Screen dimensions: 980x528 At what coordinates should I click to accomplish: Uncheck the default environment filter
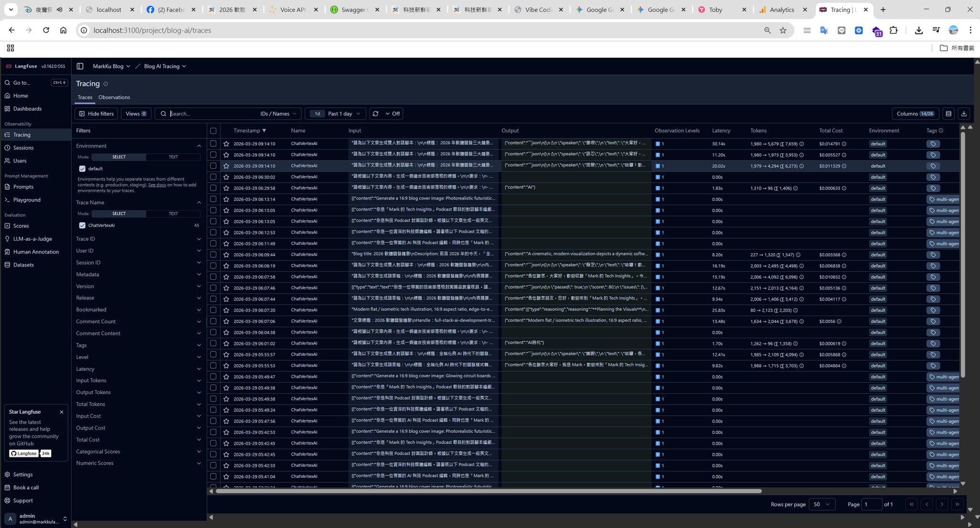[x=82, y=169]
